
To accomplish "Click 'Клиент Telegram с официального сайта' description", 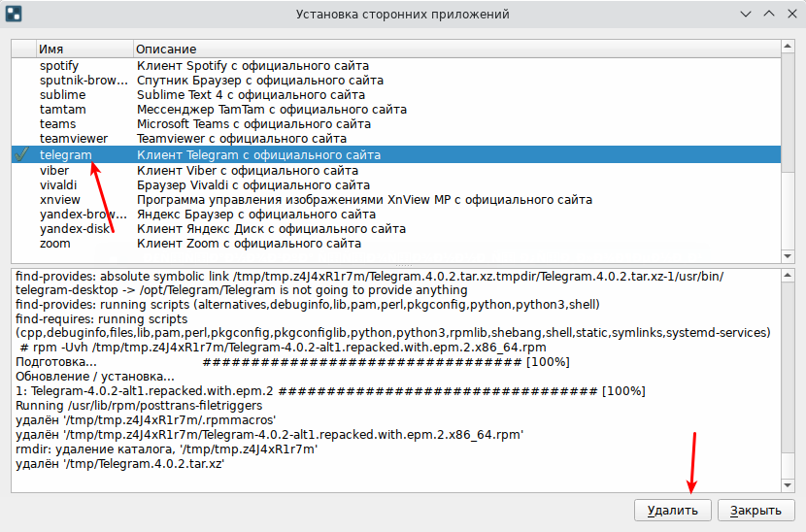I will click(x=258, y=154).
